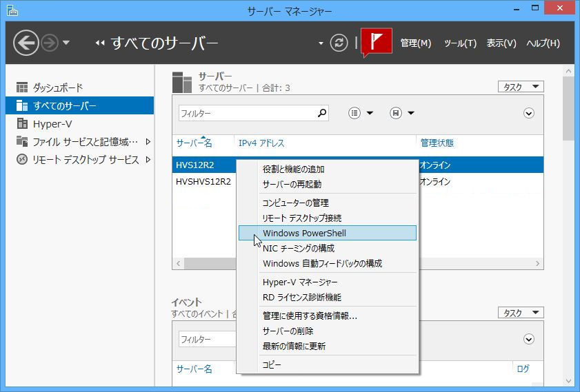
Task: Choose Windows PowerShell from context menu
Action: [x=328, y=233]
